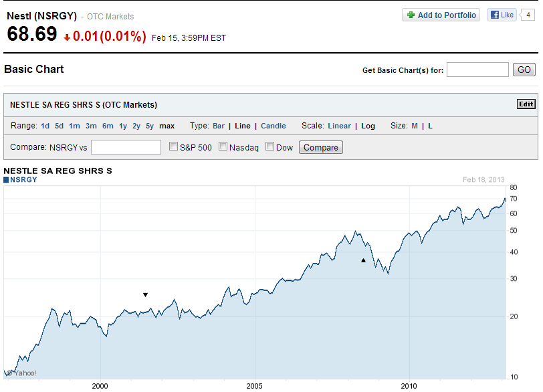Select the 1y range option

pos(123,126)
